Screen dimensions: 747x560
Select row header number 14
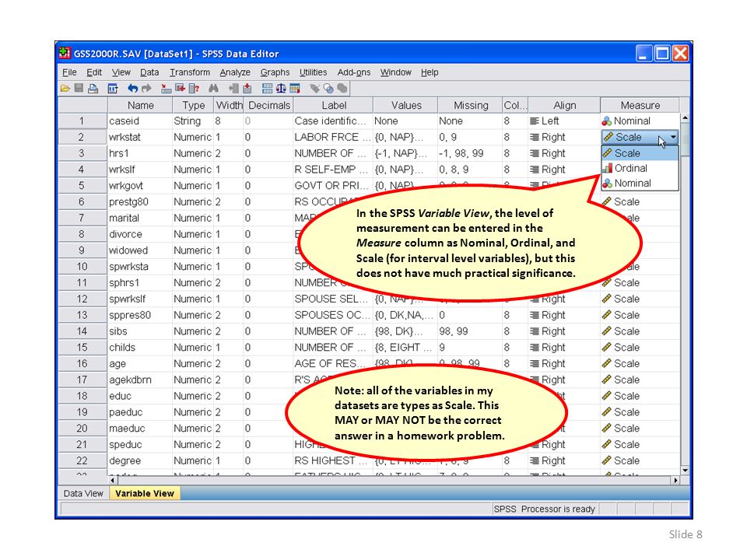[82, 331]
